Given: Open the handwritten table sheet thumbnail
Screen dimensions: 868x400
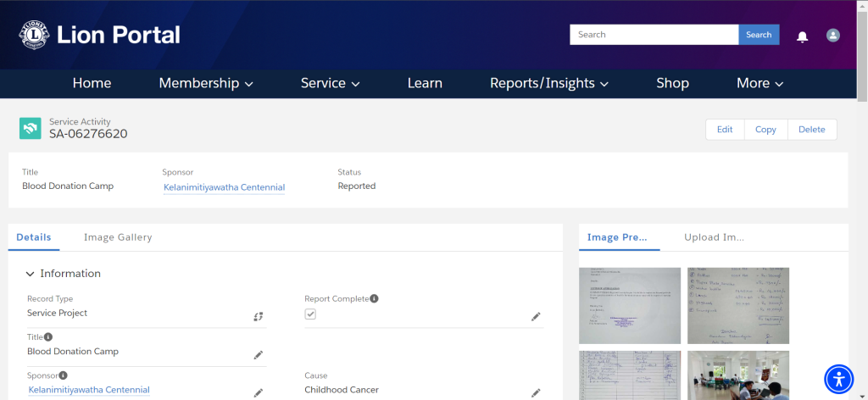Looking at the screenshot, I should pos(630,375).
